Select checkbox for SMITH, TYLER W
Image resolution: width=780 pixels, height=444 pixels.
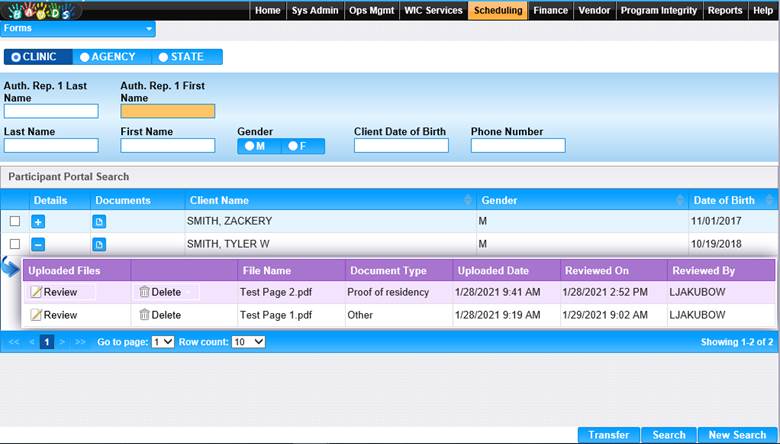coord(15,244)
